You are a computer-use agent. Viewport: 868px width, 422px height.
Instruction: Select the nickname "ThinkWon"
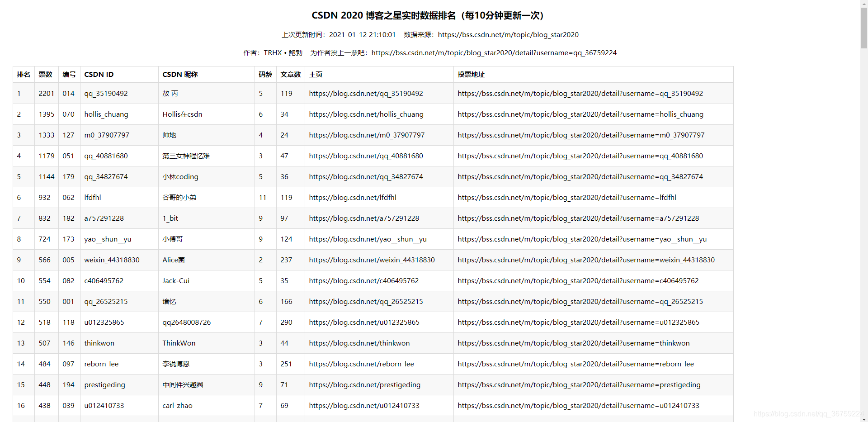pos(179,343)
